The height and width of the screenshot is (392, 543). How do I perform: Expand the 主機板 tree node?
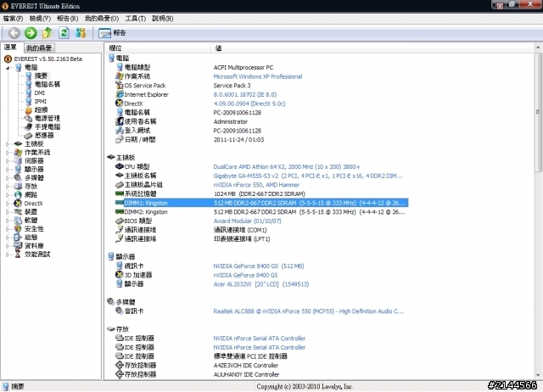[8, 143]
